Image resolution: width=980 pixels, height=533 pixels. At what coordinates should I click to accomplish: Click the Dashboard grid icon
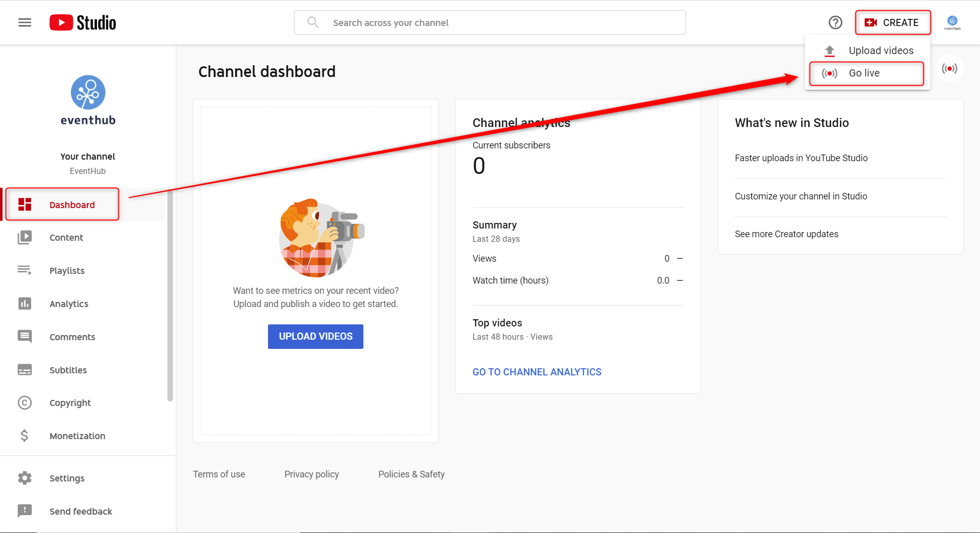tap(24, 205)
